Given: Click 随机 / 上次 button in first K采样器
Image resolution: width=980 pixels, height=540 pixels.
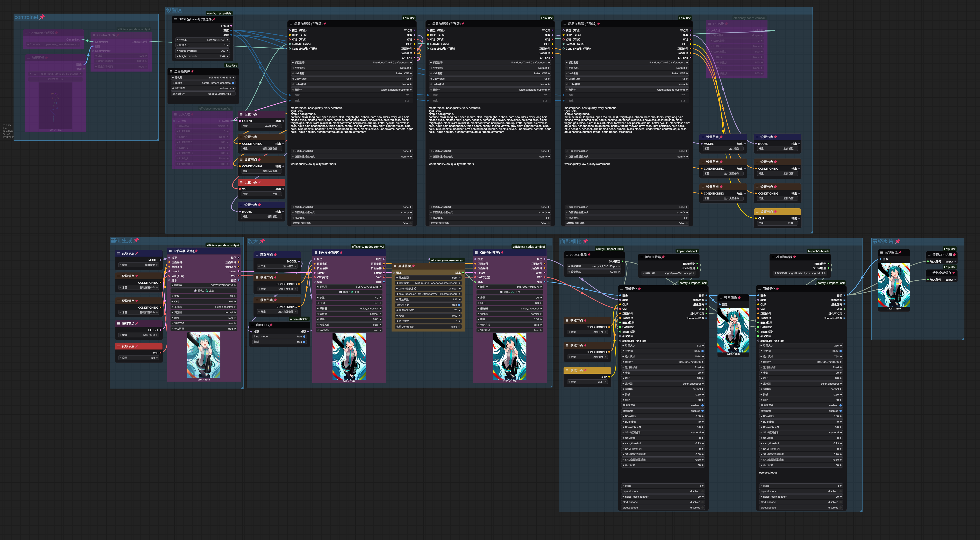Looking at the screenshot, I should click(204, 291).
